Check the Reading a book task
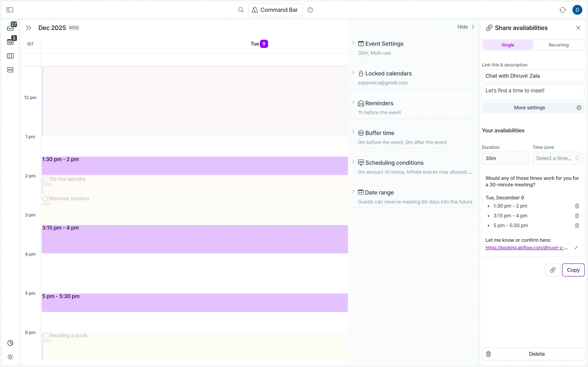588x367 pixels. 46,335
